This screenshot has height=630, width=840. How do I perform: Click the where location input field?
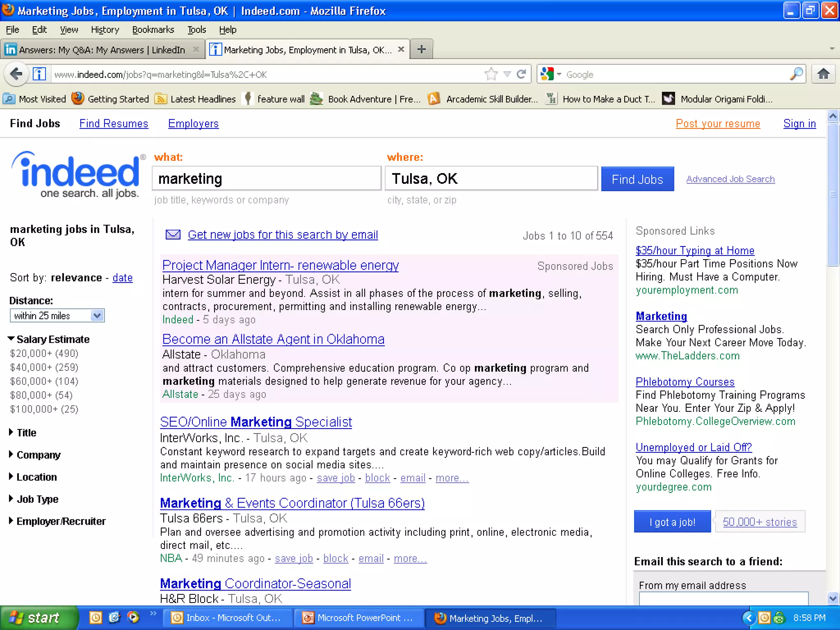[491, 178]
